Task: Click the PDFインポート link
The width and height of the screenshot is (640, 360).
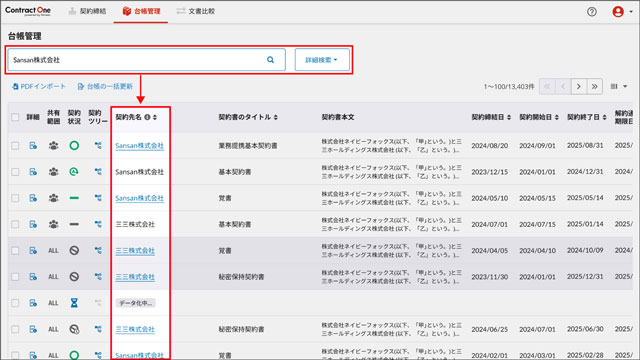Action: pos(39,87)
